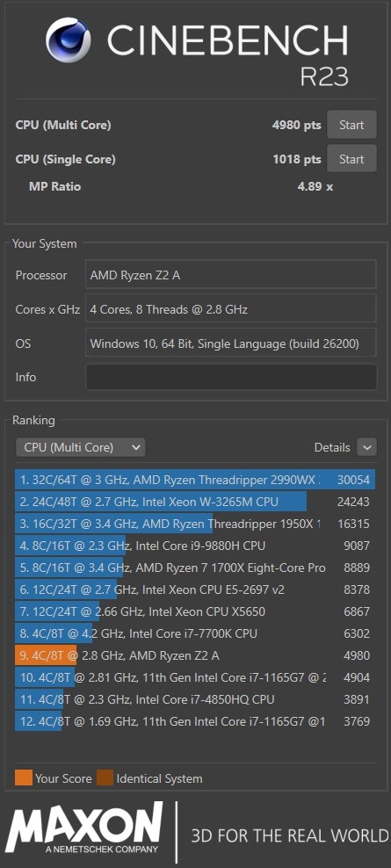391x868 pixels.
Task: Click the Info input field
Action: 231,377
